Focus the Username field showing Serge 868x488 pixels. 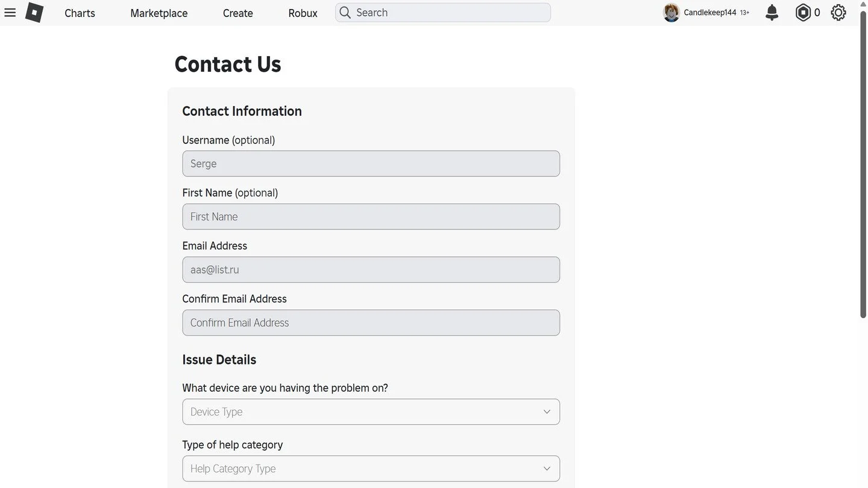click(371, 163)
